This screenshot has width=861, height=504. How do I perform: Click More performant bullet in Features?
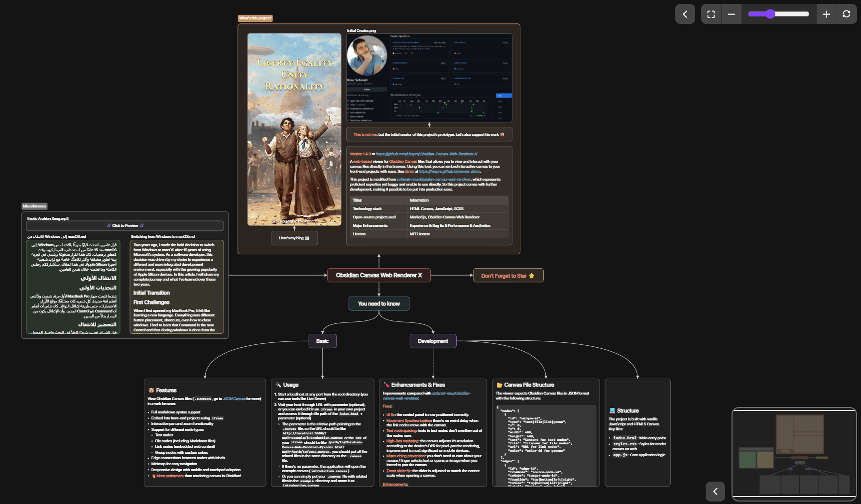click(170, 476)
